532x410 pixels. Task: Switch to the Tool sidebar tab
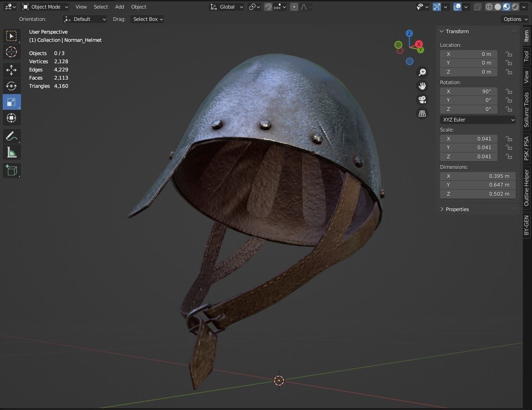pos(526,56)
